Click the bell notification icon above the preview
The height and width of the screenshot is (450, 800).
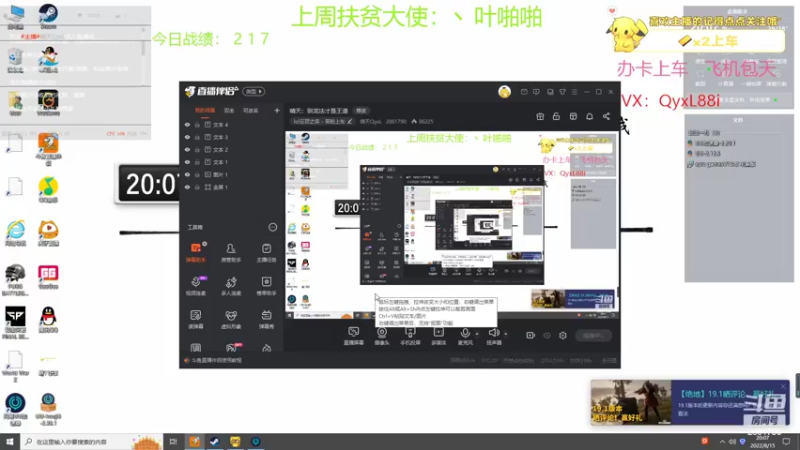[x=589, y=116]
